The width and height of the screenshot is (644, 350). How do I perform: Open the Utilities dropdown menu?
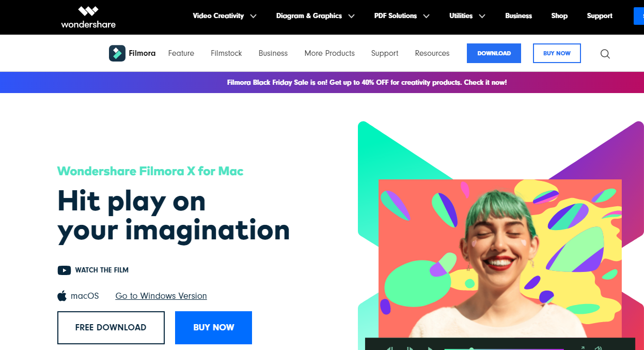coord(467,16)
